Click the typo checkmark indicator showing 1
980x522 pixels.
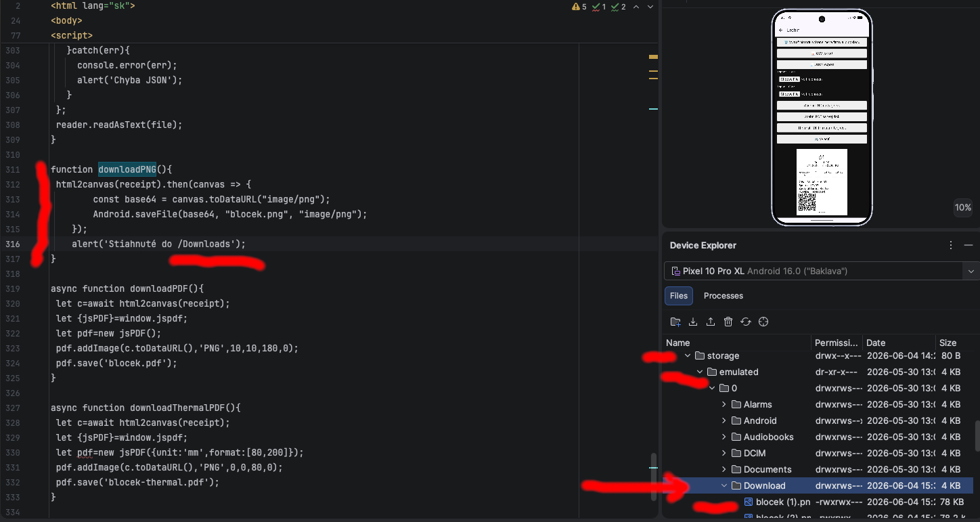coord(599,7)
